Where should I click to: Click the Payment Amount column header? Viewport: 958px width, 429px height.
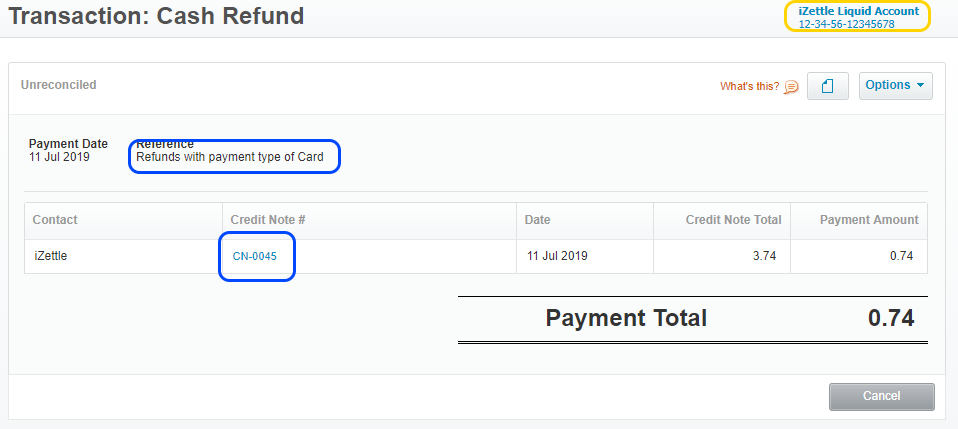point(866,220)
